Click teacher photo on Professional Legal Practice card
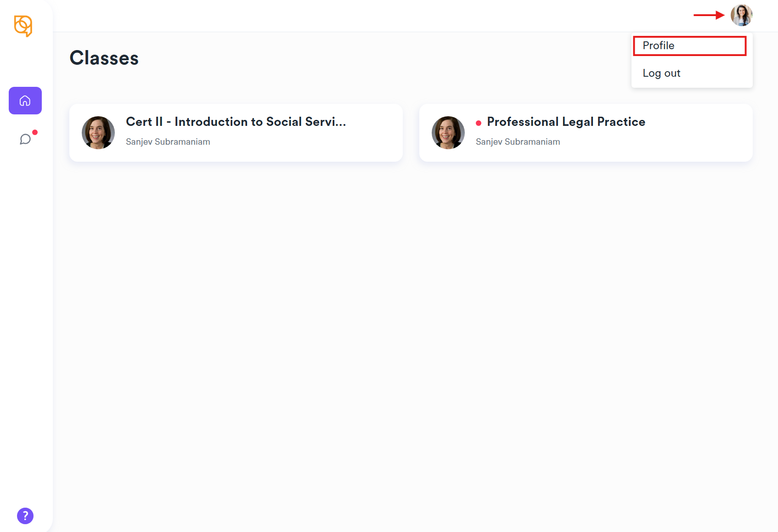This screenshot has height=532, width=778. pyautogui.click(x=448, y=133)
